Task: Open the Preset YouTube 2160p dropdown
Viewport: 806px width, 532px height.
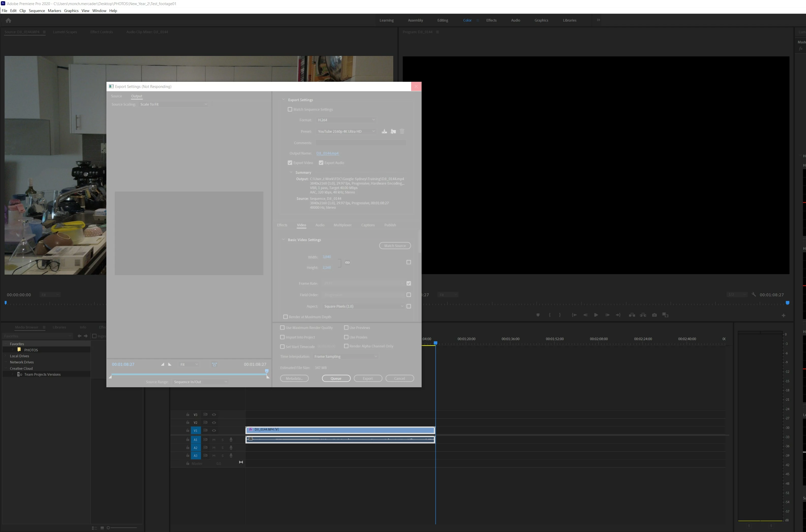Action: (x=346, y=132)
